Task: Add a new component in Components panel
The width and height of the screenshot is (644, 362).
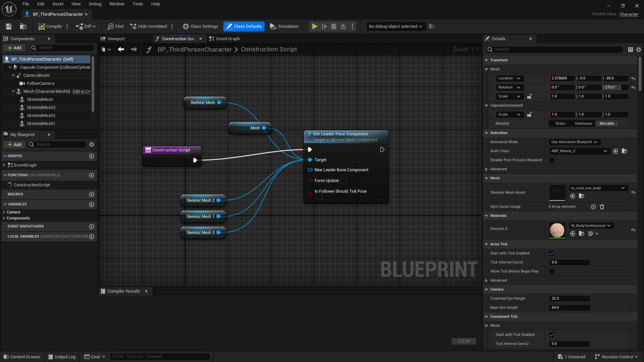Action: pyautogui.click(x=14, y=48)
